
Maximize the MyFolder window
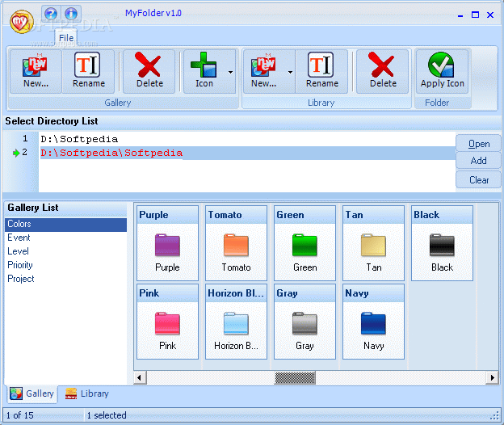475,15
